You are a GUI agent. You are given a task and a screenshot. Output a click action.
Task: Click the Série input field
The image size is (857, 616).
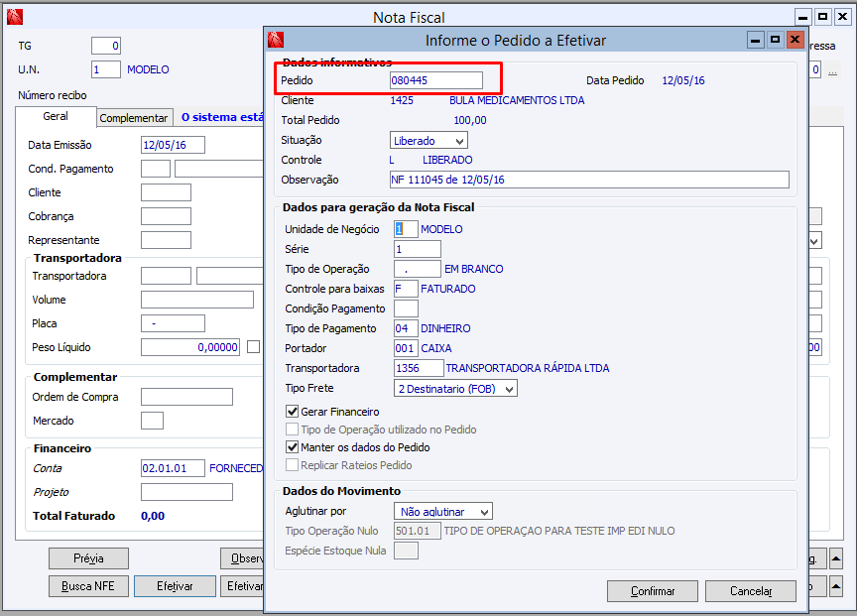[x=418, y=249]
